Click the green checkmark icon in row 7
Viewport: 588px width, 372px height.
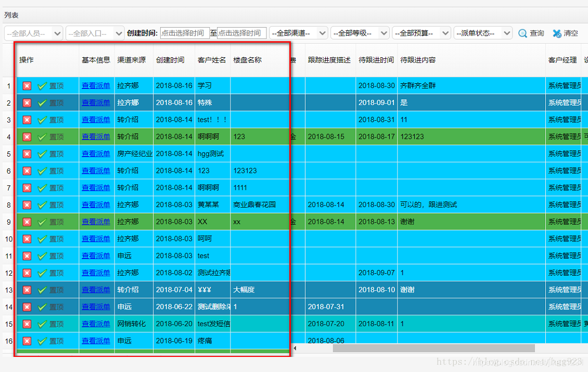(x=42, y=188)
